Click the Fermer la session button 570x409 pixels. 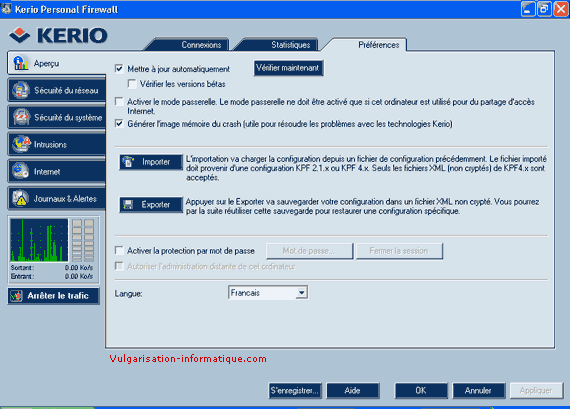click(x=399, y=251)
